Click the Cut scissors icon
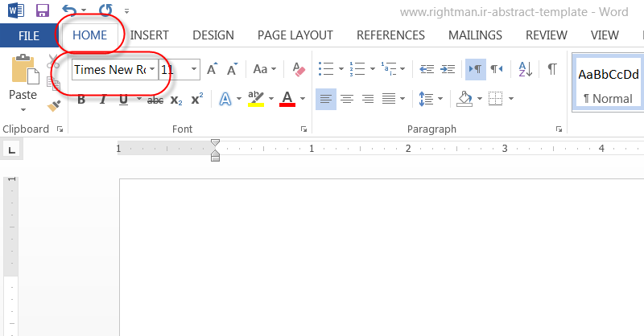Viewport: 644px width, 336px height. pyautogui.click(x=54, y=64)
